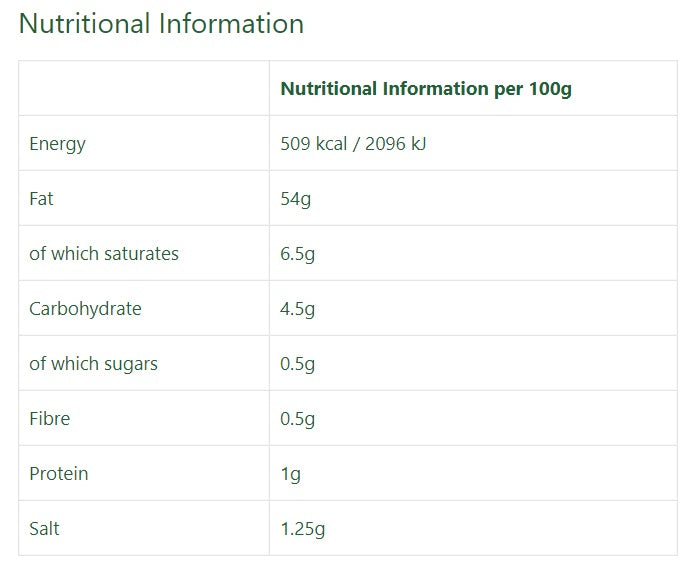Select the Fibre row label
Image resolution: width=700 pixels, height=568 pixels.
(50, 419)
